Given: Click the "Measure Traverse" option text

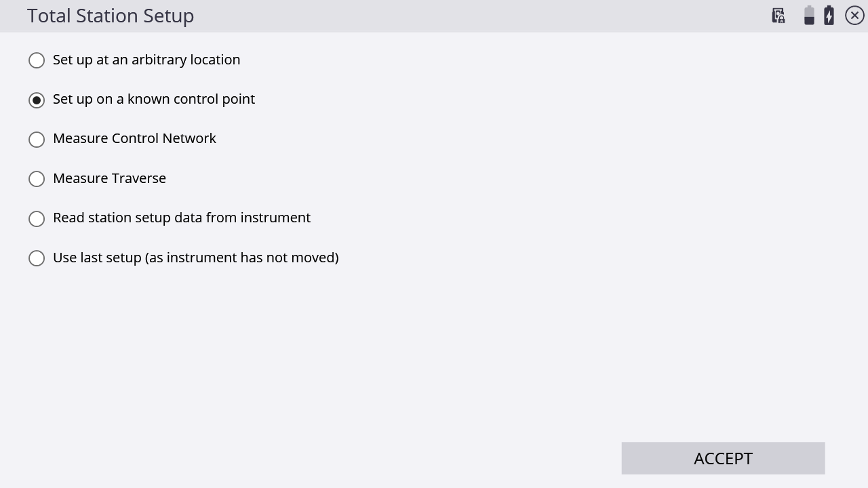Looking at the screenshot, I should point(109,178).
